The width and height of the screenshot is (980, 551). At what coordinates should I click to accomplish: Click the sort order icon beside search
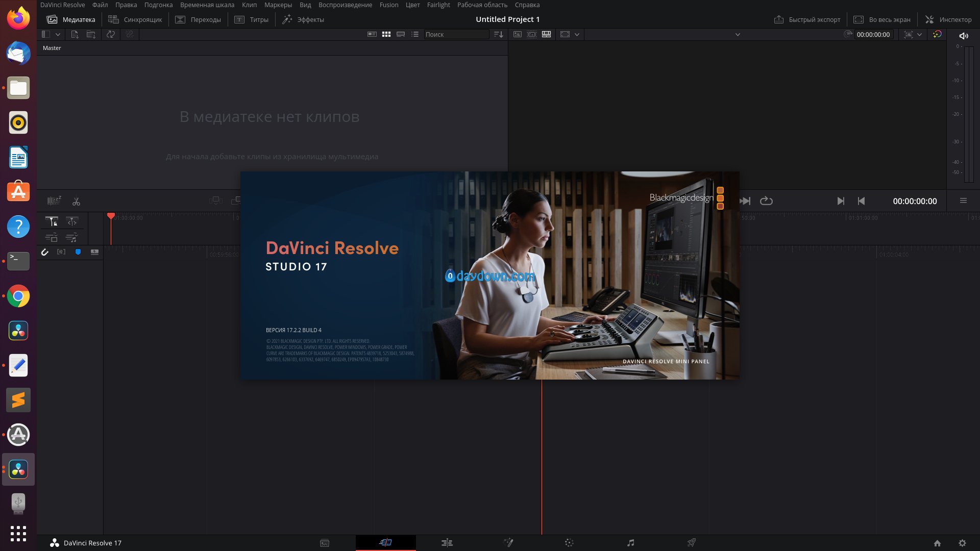pos(499,34)
